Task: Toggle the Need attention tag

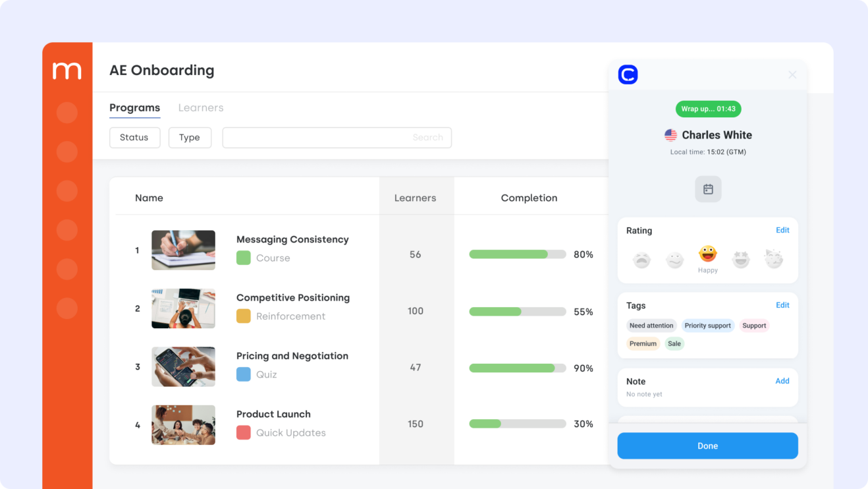Action: click(651, 325)
